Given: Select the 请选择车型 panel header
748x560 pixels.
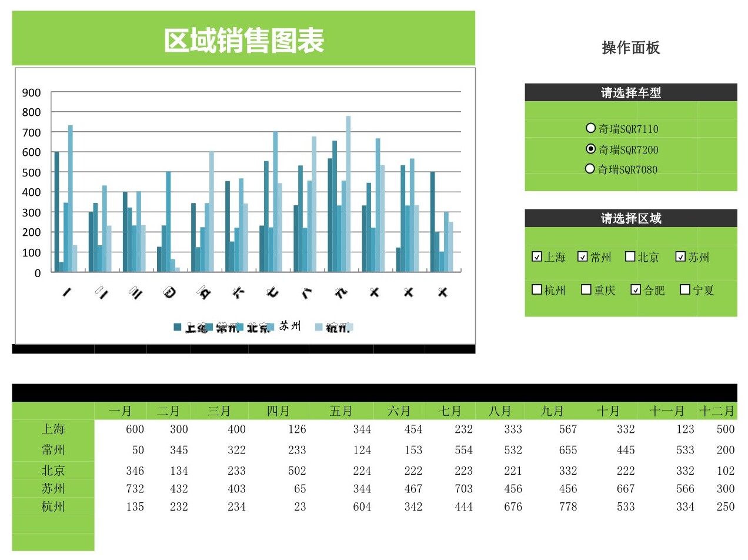Looking at the screenshot, I should point(630,92).
